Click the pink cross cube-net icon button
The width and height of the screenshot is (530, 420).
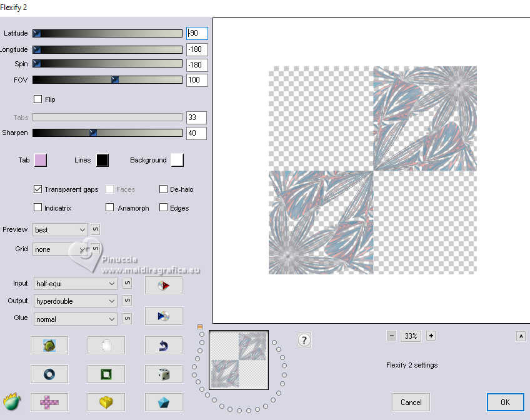coord(49,402)
